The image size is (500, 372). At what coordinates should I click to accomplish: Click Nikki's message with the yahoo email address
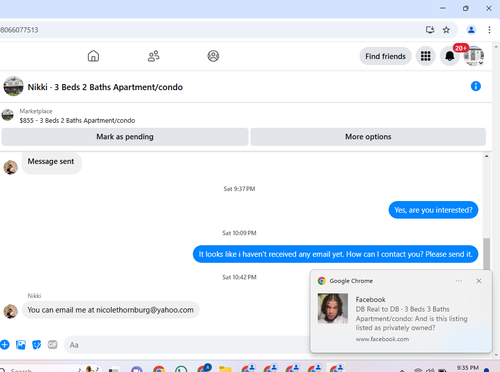(110, 310)
